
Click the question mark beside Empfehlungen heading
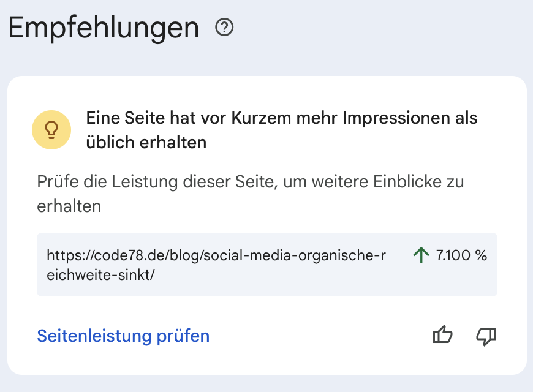(225, 27)
